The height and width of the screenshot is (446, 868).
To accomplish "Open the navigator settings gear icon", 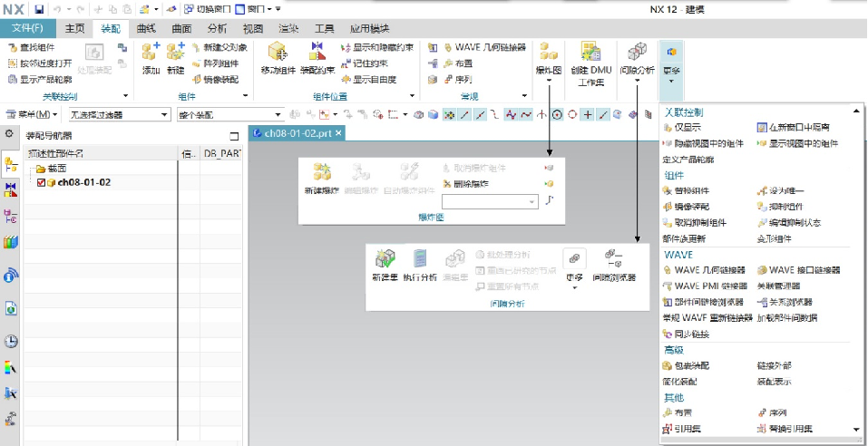I will 8,133.
